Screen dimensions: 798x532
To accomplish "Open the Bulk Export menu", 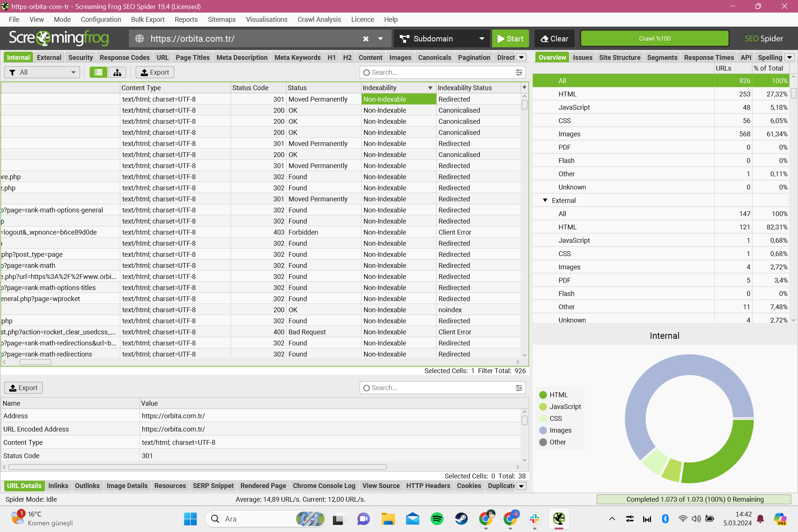I will pyautogui.click(x=148, y=20).
